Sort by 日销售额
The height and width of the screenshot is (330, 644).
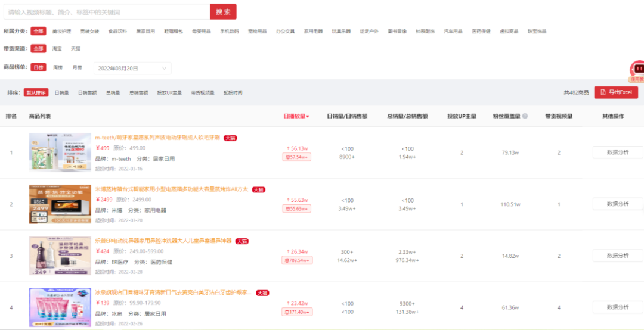pyautogui.click(x=88, y=93)
